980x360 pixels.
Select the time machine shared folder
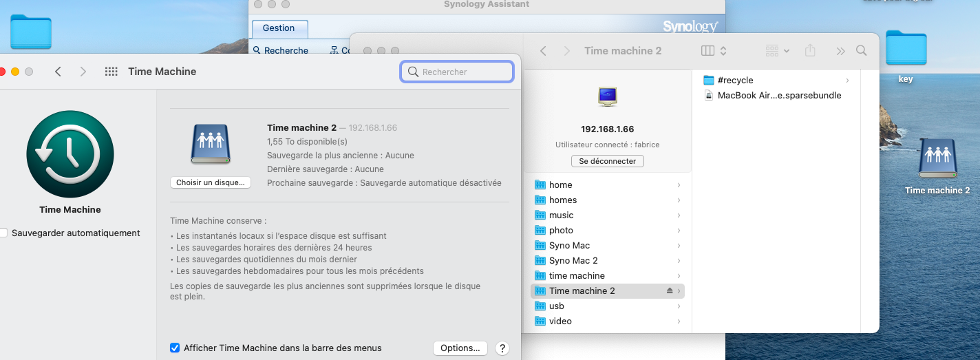coord(608,276)
